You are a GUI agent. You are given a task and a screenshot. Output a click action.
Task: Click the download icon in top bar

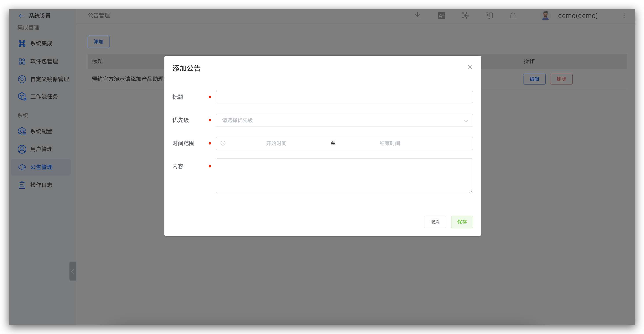point(417,15)
